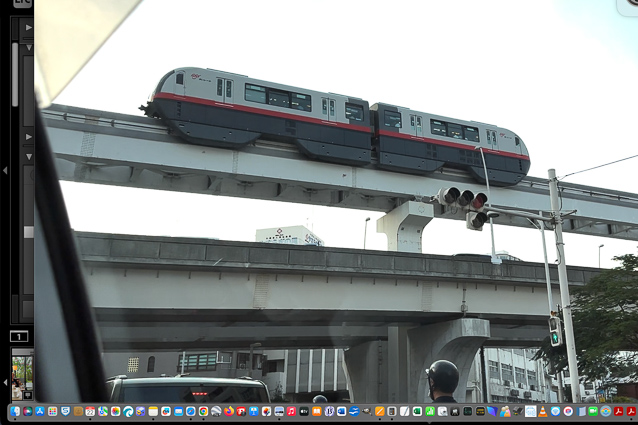Open the Mail app in the Dock

click(x=179, y=412)
